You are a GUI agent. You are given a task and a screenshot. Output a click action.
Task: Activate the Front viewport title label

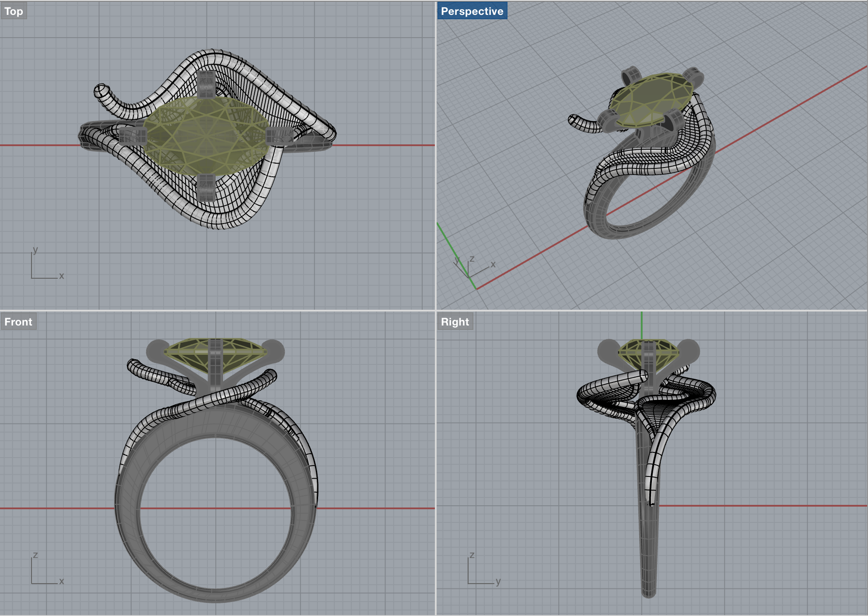tap(18, 322)
